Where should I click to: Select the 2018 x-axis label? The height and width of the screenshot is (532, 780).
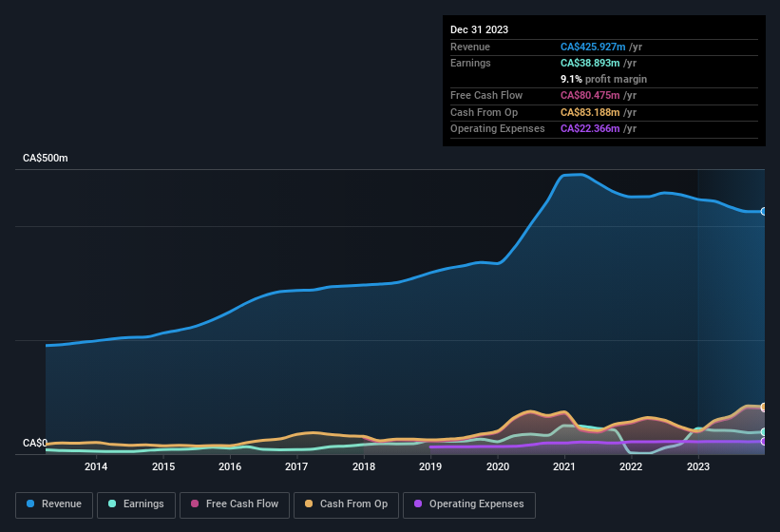click(364, 466)
